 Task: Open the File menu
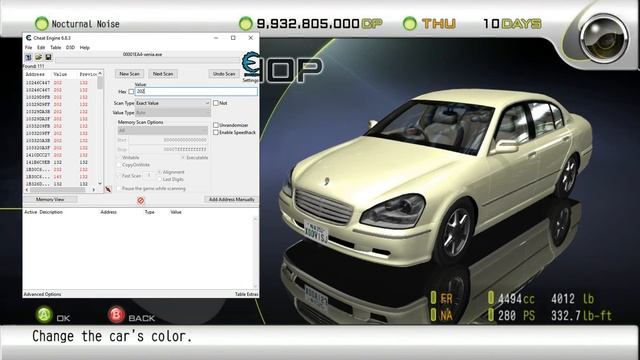pyautogui.click(x=29, y=48)
